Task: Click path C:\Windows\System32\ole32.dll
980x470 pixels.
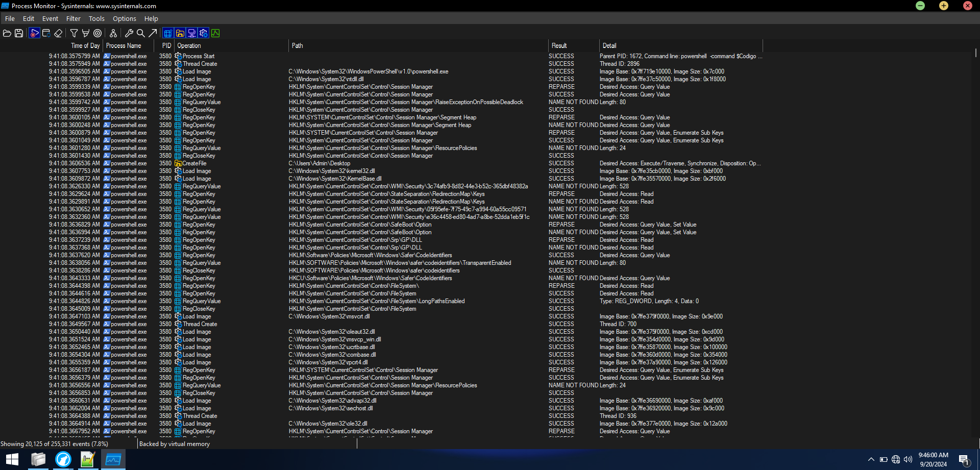Action: [x=328, y=424]
